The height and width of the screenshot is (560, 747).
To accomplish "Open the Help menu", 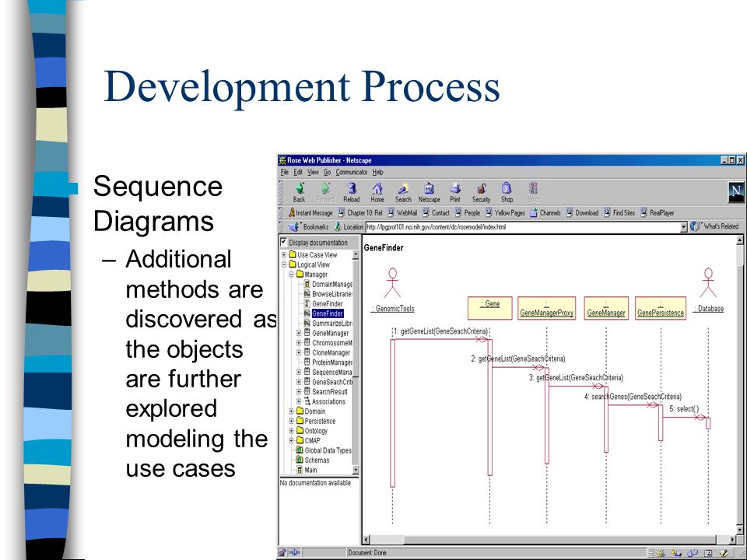I will point(378,172).
